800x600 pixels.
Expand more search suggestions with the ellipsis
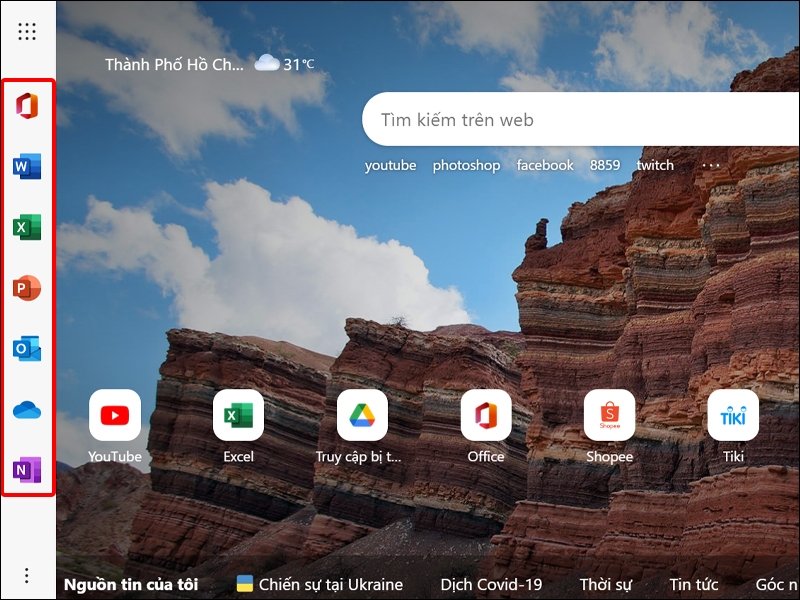pos(713,165)
